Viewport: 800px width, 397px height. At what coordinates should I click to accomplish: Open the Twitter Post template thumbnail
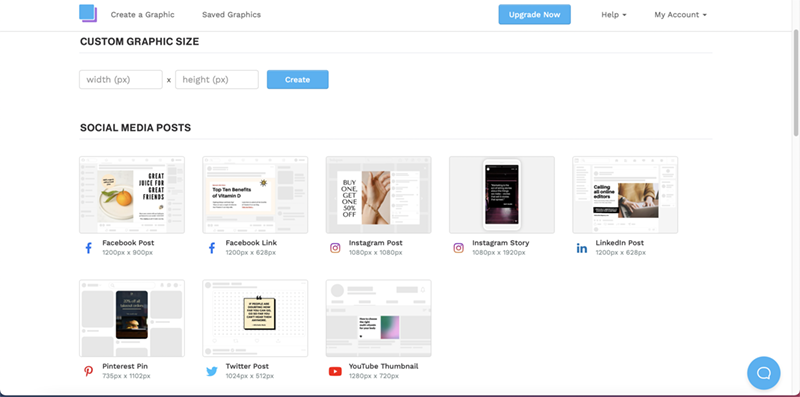tap(255, 318)
